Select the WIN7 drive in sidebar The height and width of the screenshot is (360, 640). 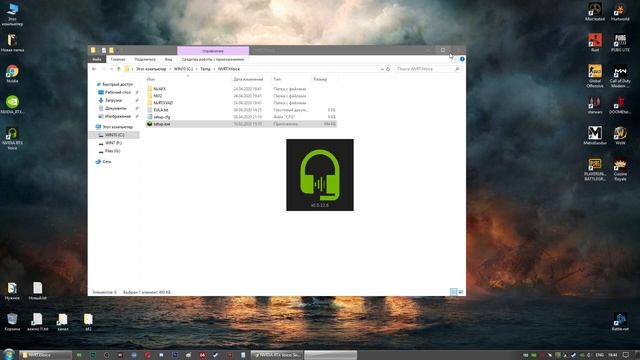tap(110, 143)
